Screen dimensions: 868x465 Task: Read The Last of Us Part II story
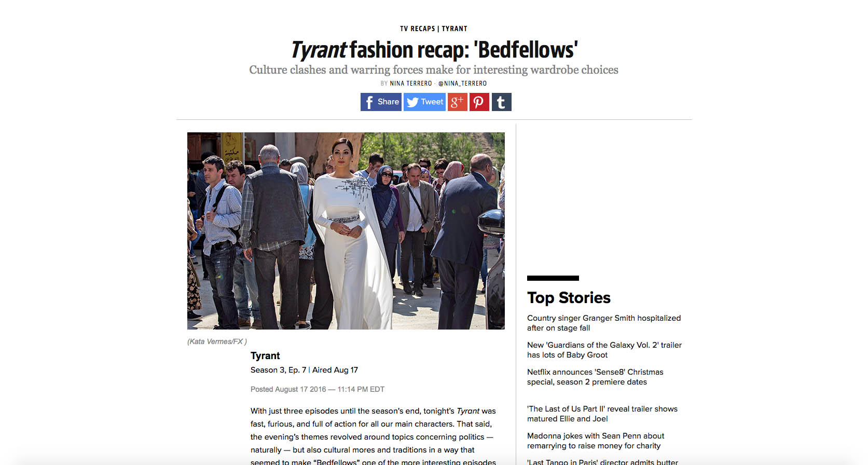coord(602,414)
